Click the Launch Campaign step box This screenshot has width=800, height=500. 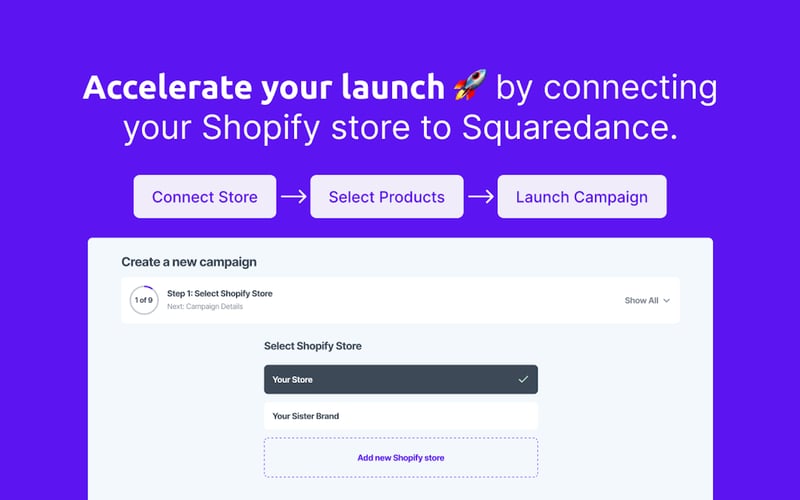pyautogui.click(x=582, y=196)
